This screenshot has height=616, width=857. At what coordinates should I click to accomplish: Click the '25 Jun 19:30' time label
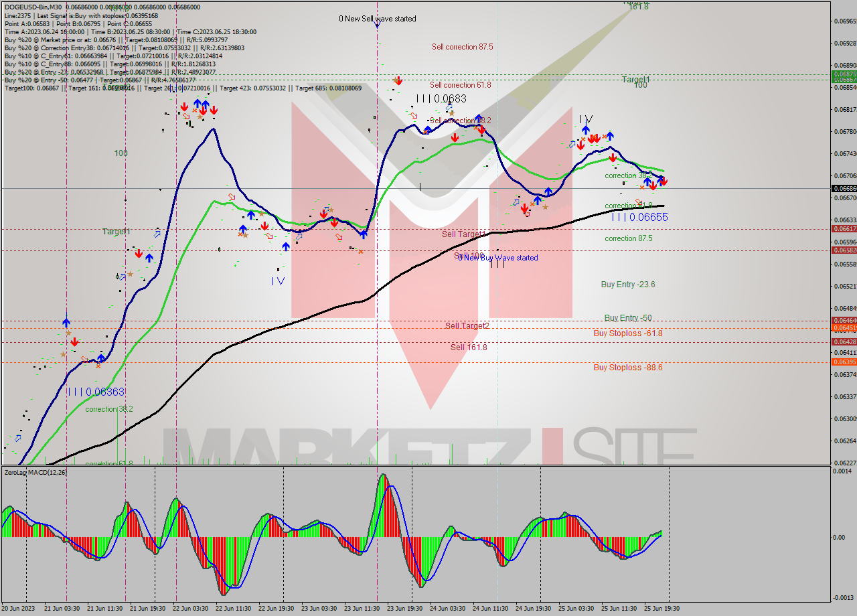pos(661,609)
